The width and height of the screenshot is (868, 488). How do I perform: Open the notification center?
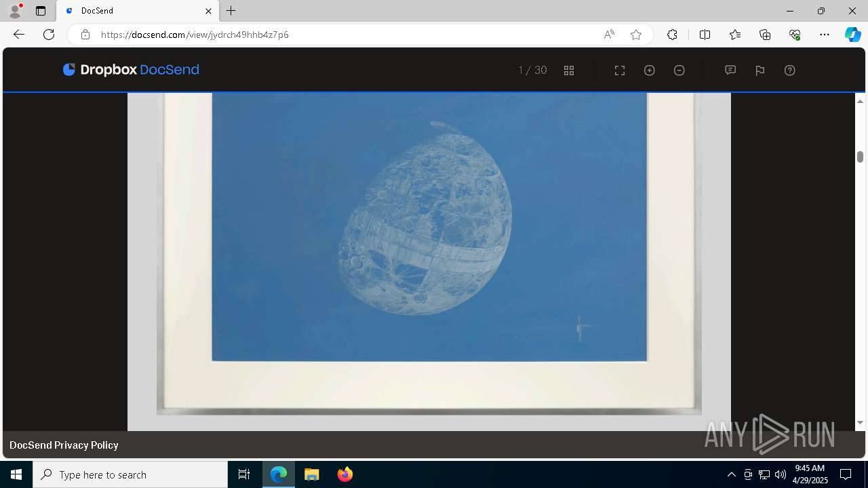pyautogui.click(x=846, y=474)
